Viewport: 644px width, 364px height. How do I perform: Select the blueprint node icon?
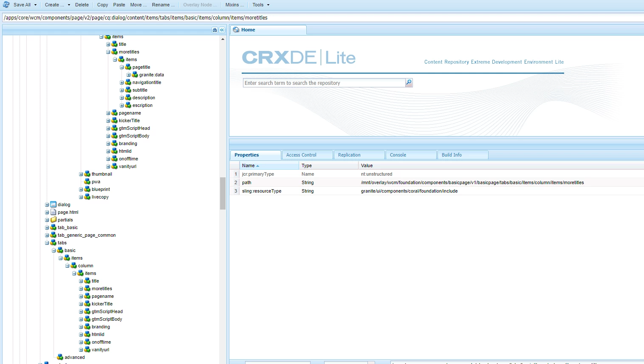(x=87, y=189)
